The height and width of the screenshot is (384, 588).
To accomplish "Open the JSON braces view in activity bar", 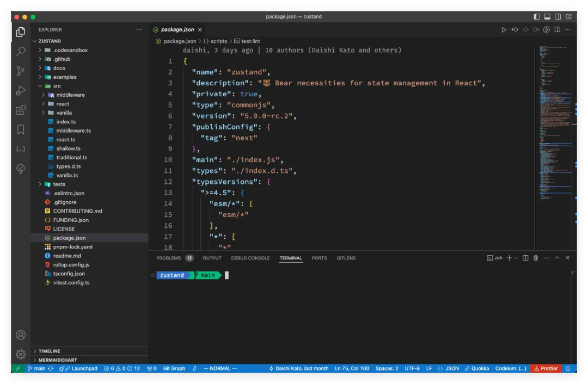I will (21, 149).
